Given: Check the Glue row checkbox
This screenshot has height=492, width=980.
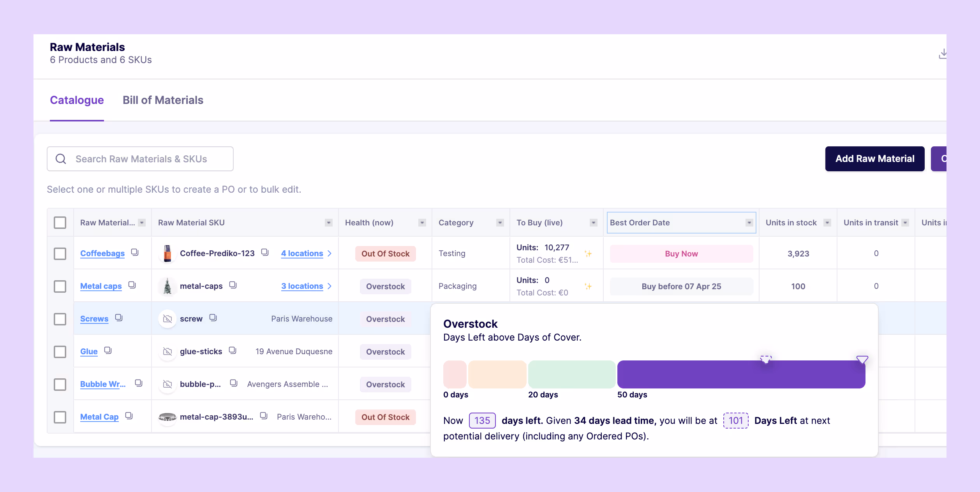Looking at the screenshot, I should click(x=60, y=352).
